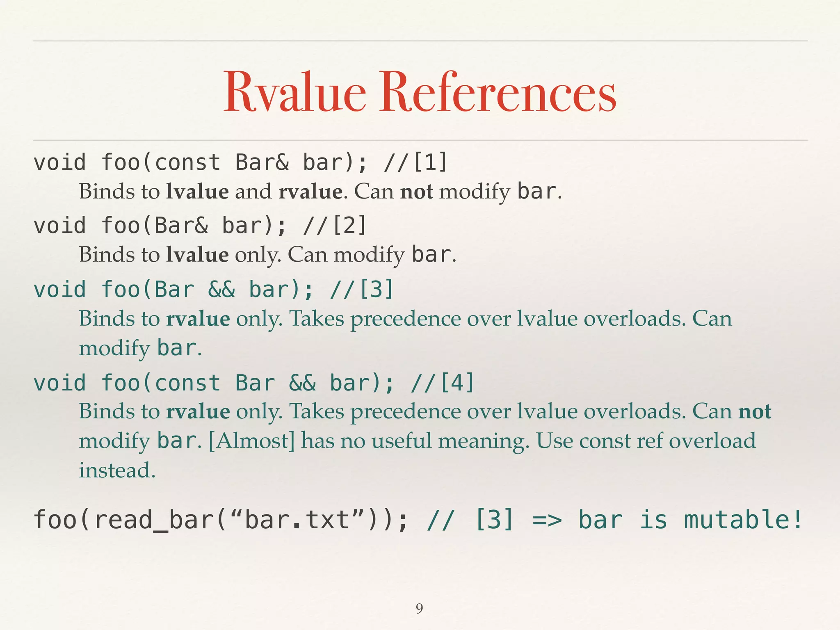Select the bold 'rvalue' under overload [3]
840x630 pixels.
click(198, 319)
